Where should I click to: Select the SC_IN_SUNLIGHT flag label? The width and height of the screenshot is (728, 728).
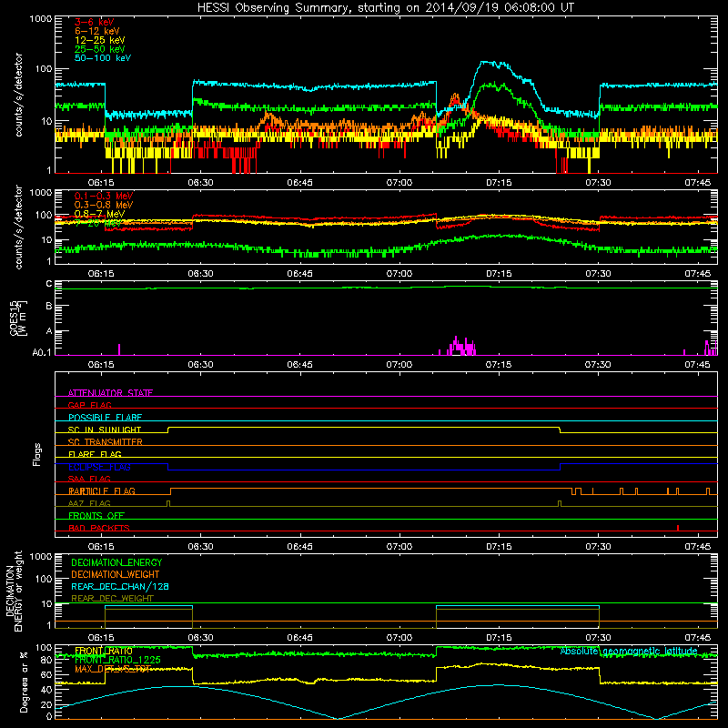[105, 430]
